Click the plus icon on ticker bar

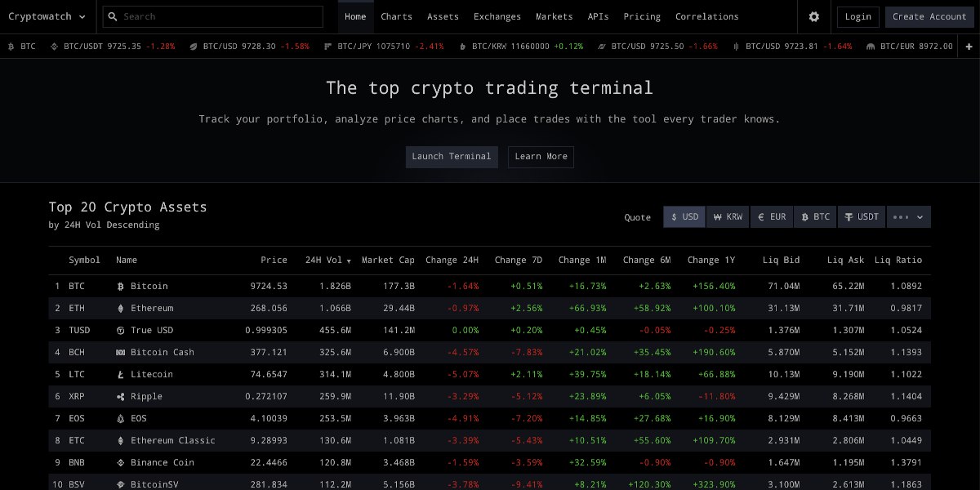tap(969, 47)
